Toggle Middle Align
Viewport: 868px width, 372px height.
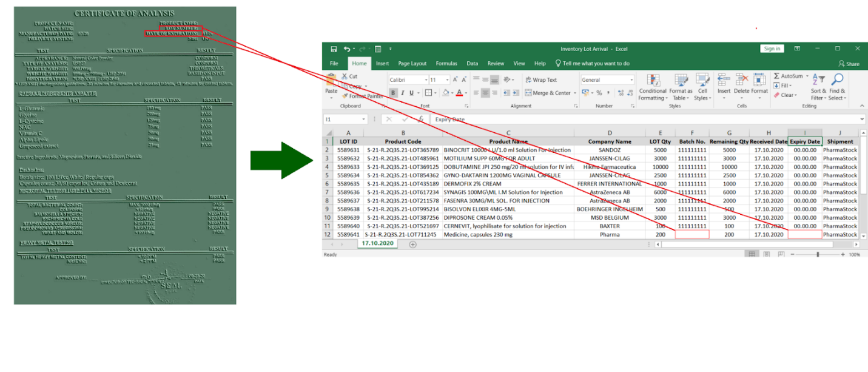(x=485, y=79)
